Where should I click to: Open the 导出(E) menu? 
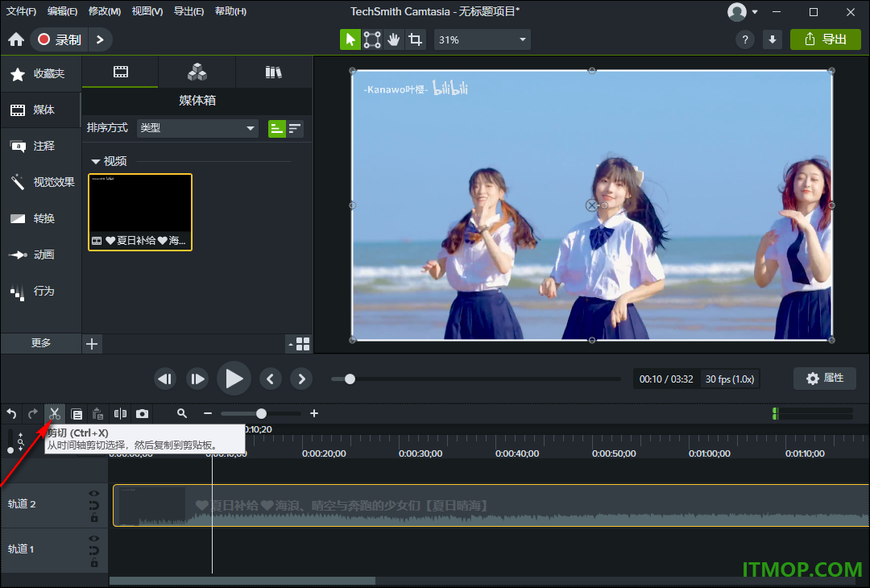(x=188, y=11)
